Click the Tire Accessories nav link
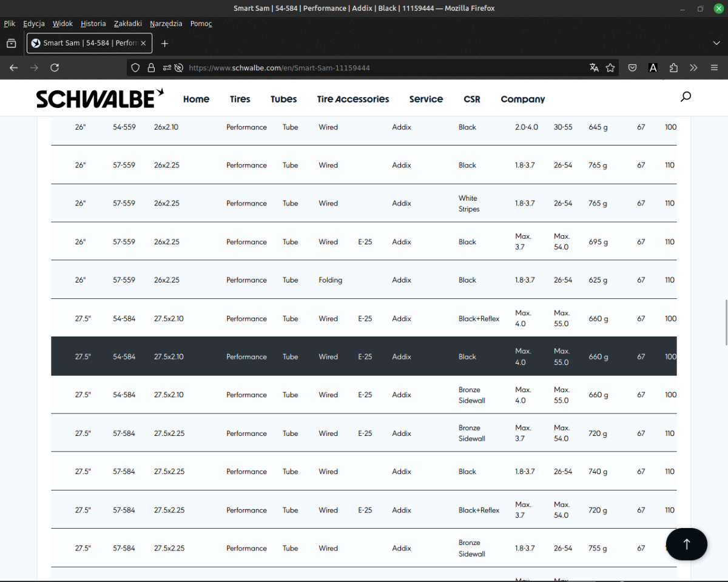Viewport: 728px width, 582px height. point(352,99)
